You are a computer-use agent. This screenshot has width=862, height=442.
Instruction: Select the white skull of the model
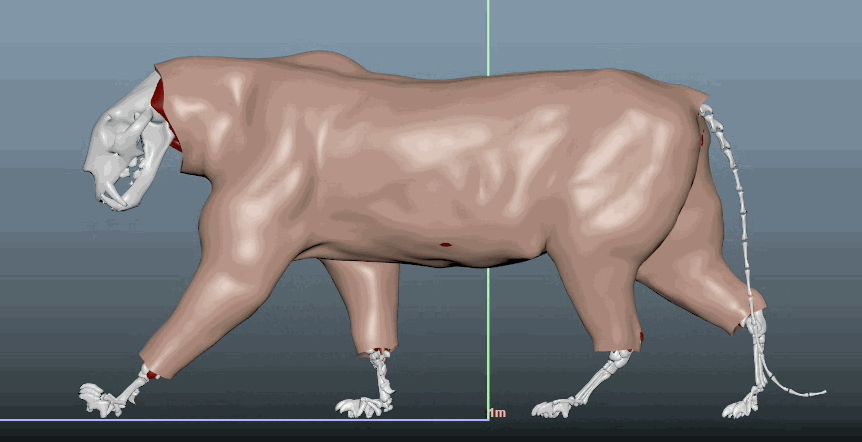(x=126, y=144)
